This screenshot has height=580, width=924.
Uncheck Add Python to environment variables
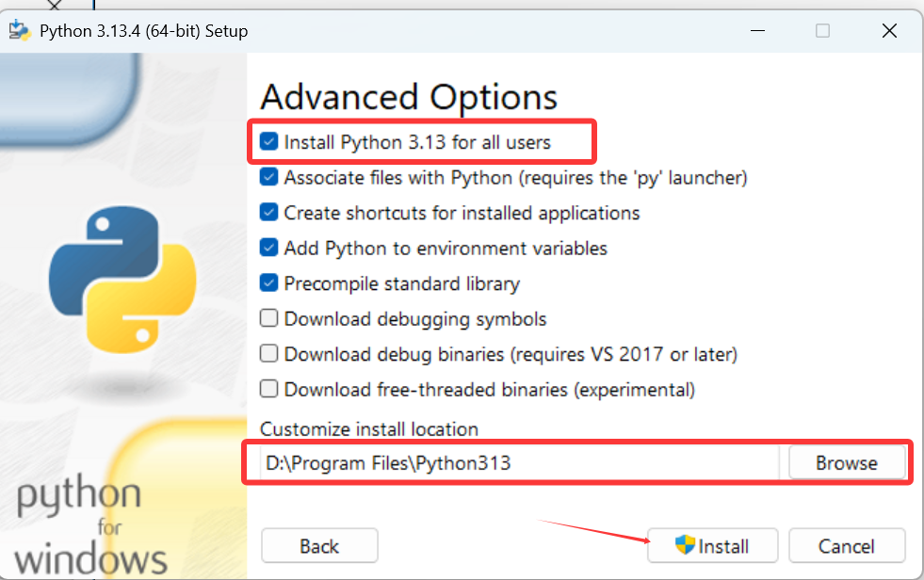(268, 248)
